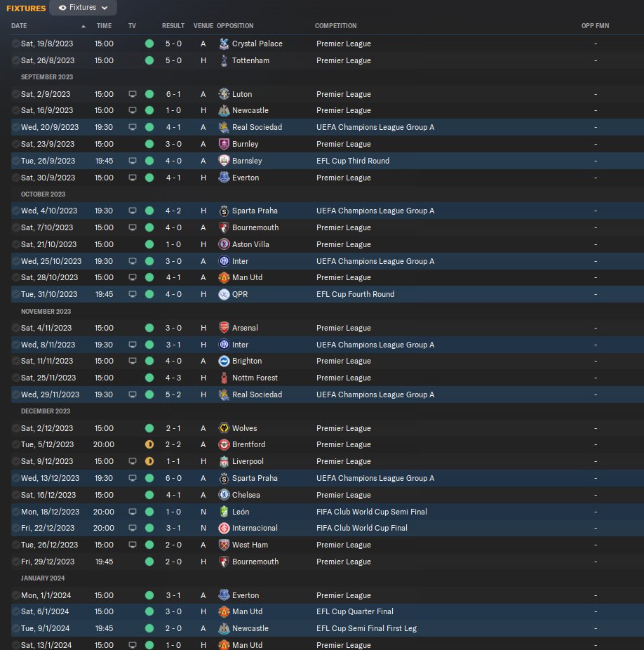Click the win indicator for Crystal Palace match
Image resolution: width=644 pixels, height=650 pixels.
click(x=149, y=44)
